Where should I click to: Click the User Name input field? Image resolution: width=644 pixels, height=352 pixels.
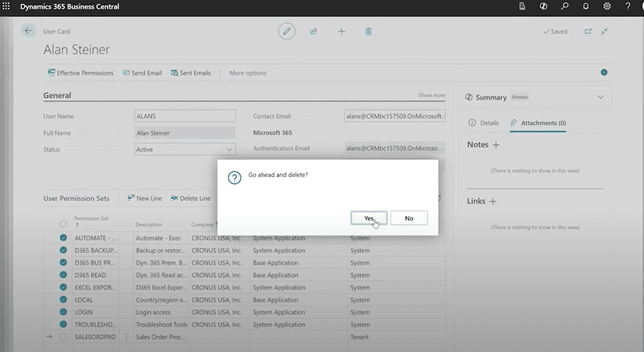(185, 116)
